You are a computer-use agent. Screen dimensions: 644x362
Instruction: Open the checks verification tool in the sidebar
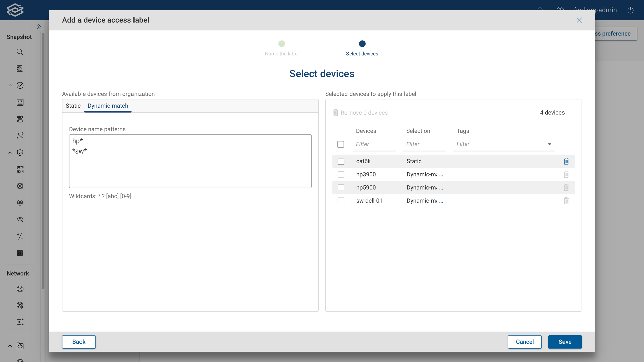pos(20,85)
